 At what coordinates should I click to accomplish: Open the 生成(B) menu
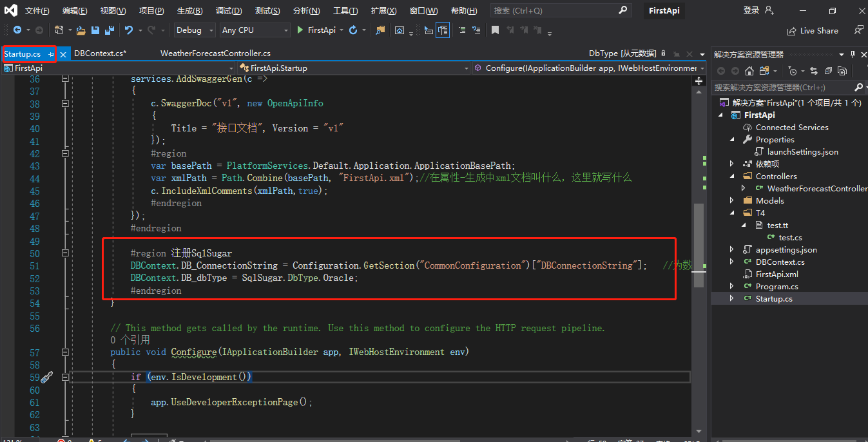point(189,11)
